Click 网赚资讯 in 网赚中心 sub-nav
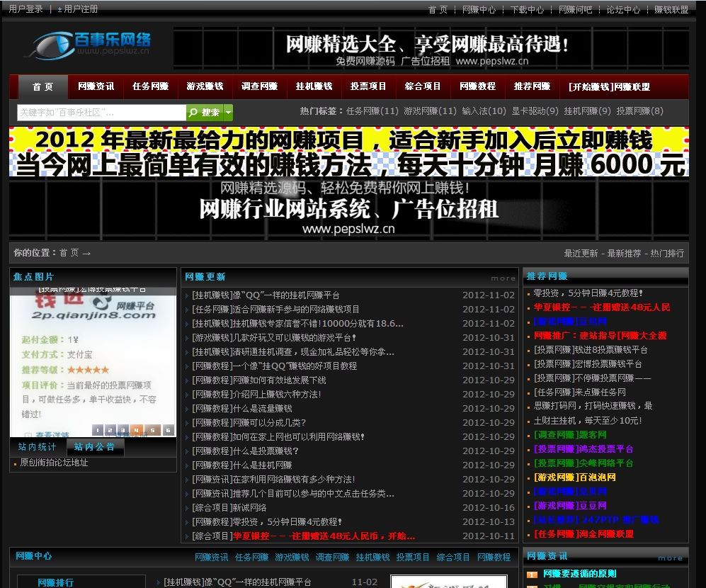The width and height of the screenshot is (706, 588). 211,558
